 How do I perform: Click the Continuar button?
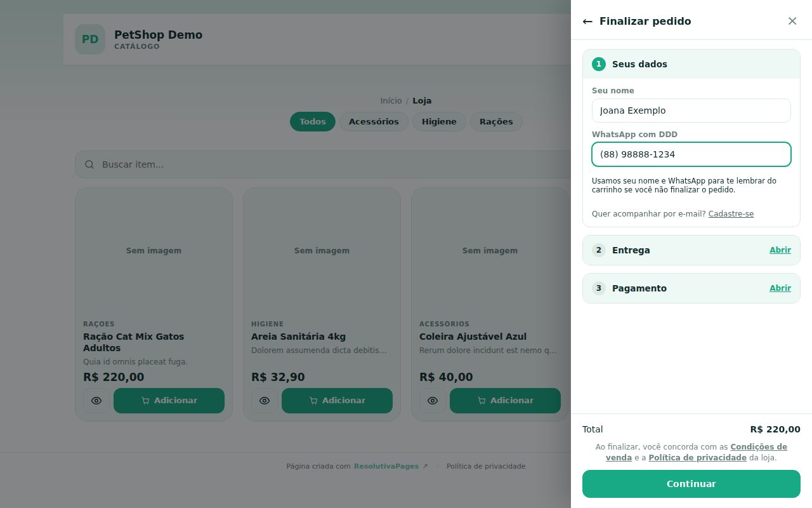click(x=691, y=484)
